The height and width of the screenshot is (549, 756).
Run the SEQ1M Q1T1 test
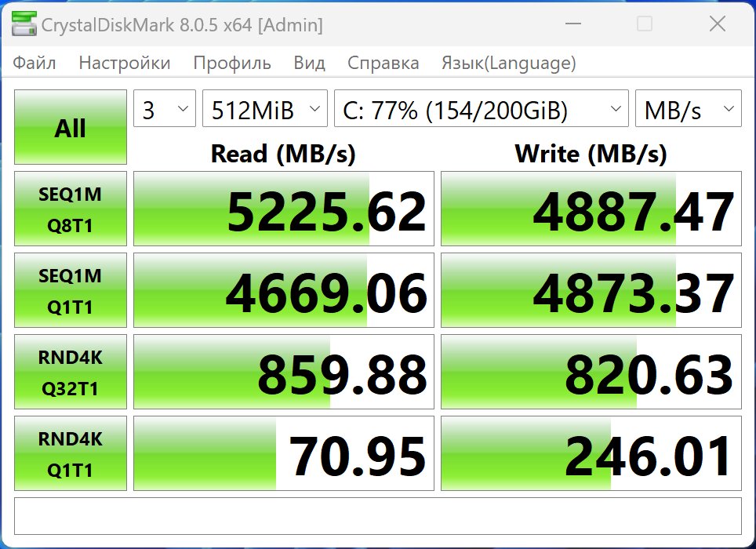(71, 290)
